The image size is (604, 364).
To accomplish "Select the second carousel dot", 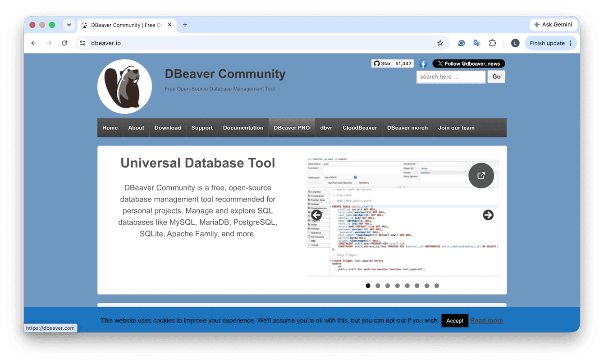I will pos(378,286).
